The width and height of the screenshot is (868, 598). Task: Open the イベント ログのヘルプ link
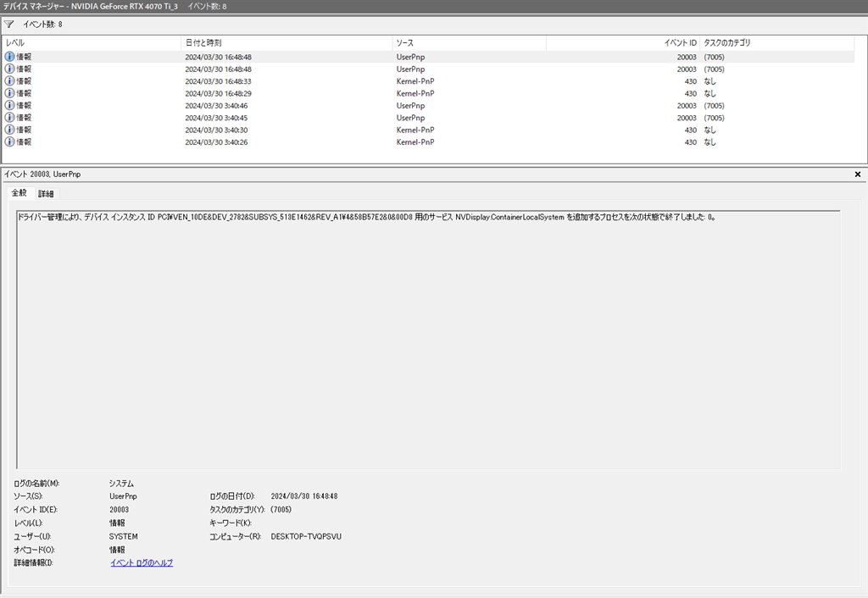(x=142, y=562)
